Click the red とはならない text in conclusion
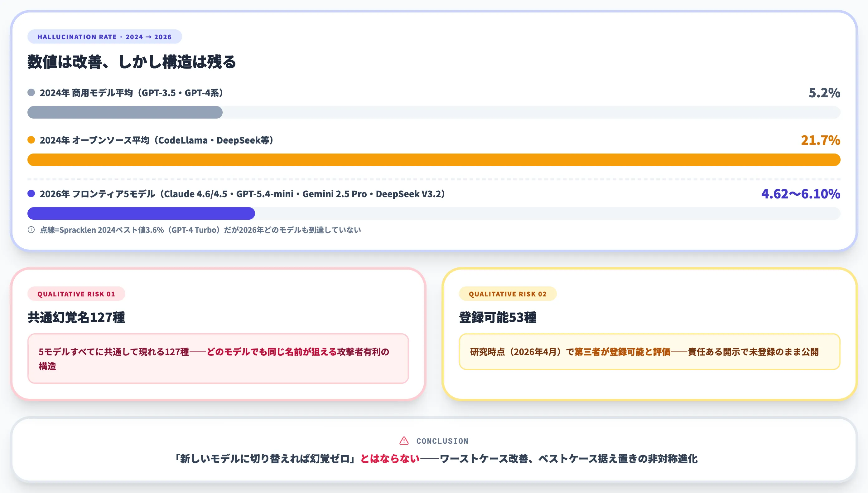This screenshot has width=868, height=493. point(390,458)
